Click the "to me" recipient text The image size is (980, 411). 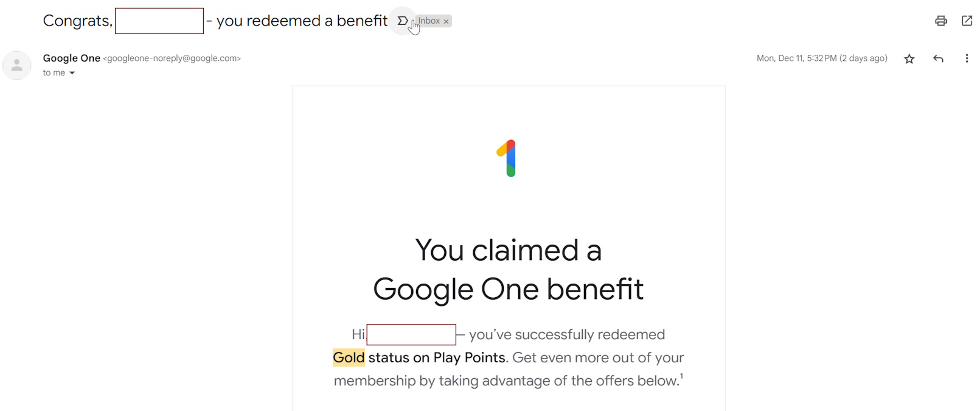54,73
